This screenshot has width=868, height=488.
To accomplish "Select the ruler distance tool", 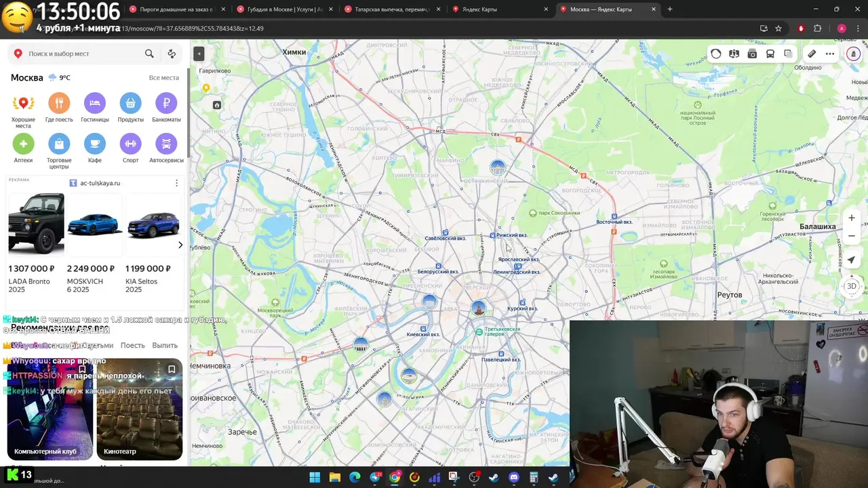I will click(812, 54).
